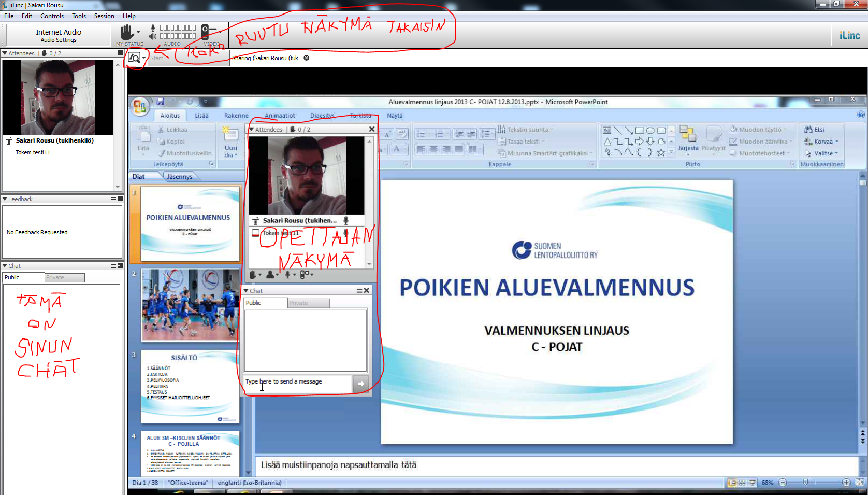Switch to slide sorter view icon
This screenshot has height=495, width=868.
(742, 483)
